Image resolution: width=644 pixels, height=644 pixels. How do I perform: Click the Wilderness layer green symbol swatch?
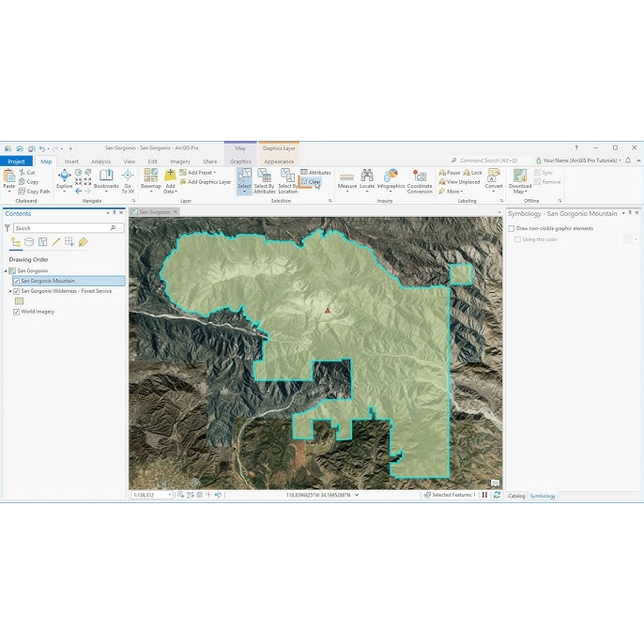pyautogui.click(x=19, y=301)
